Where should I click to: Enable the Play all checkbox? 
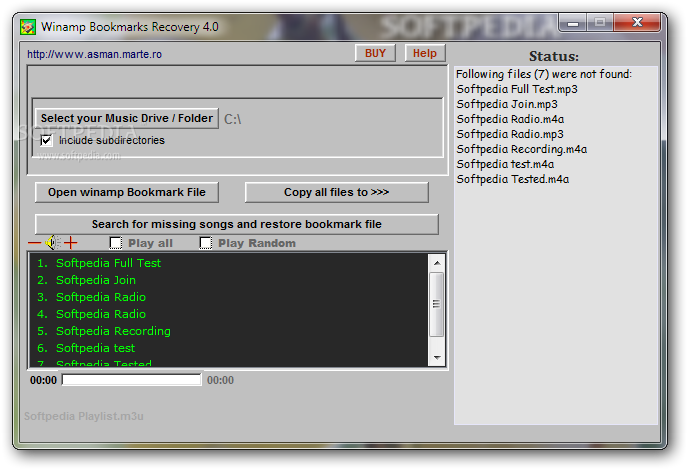pyautogui.click(x=116, y=243)
